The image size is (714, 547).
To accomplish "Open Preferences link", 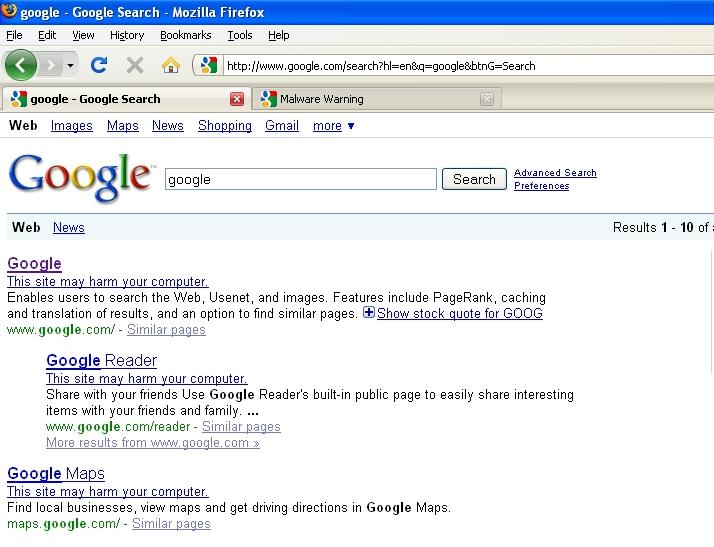I will tap(541, 186).
